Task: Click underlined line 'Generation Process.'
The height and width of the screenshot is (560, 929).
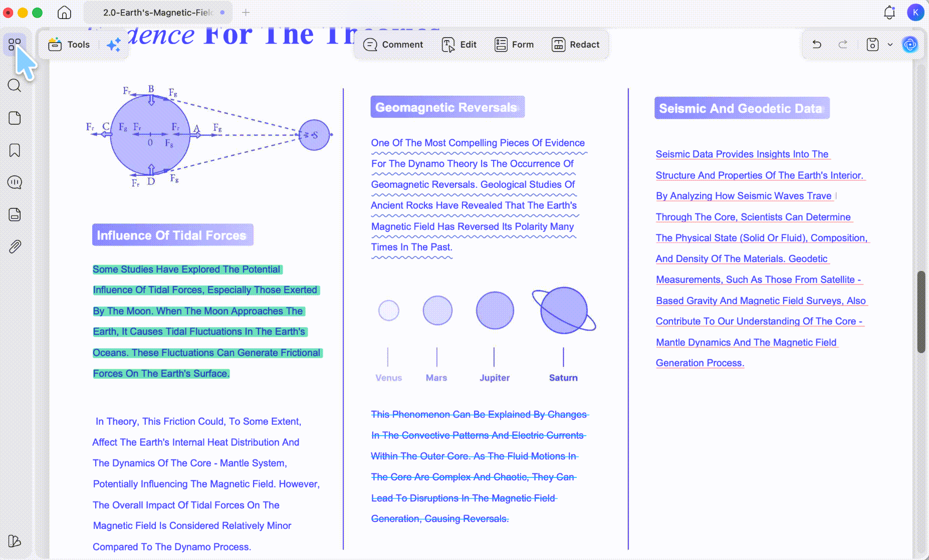Action: tap(700, 363)
